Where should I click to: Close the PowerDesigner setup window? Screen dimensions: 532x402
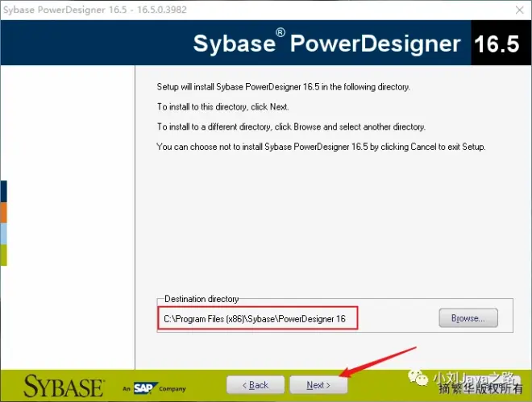tap(519, 10)
